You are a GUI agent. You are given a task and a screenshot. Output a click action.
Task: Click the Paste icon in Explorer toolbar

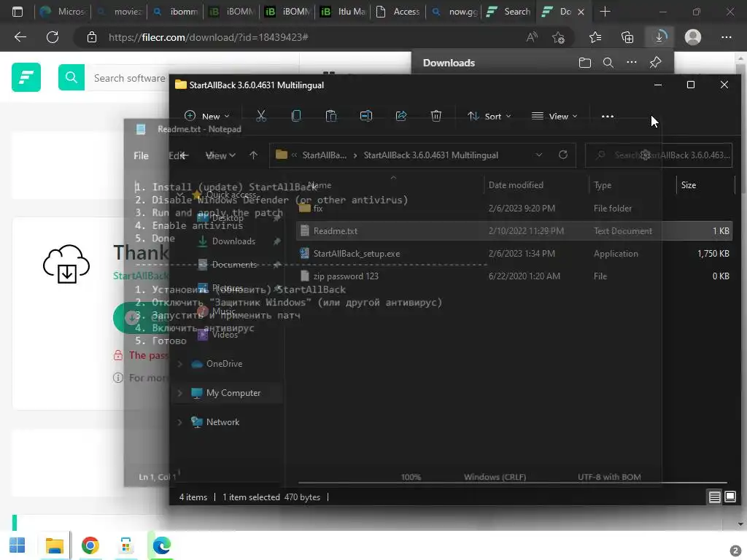click(x=330, y=116)
